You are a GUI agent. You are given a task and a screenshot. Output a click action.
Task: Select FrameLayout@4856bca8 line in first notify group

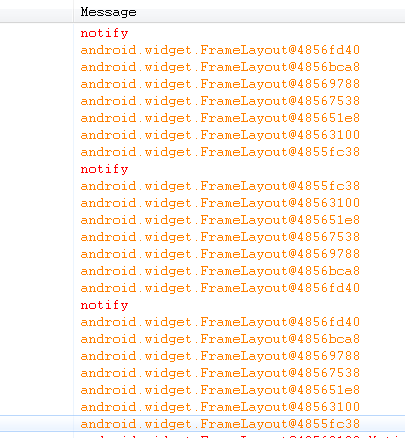[220, 67]
